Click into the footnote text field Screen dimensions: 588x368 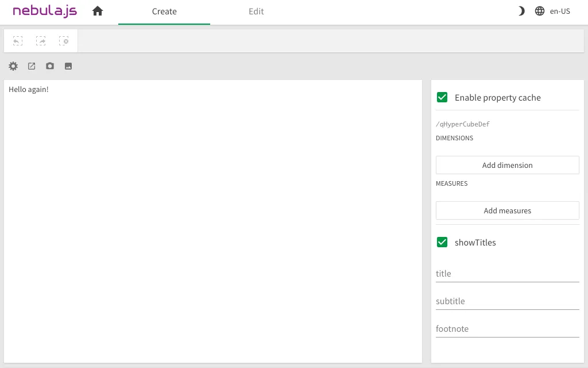point(507,329)
